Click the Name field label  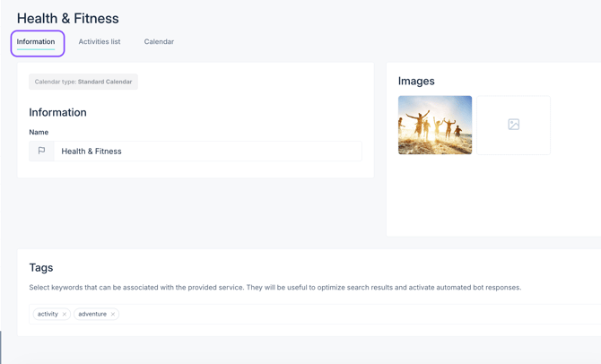click(x=39, y=132)
